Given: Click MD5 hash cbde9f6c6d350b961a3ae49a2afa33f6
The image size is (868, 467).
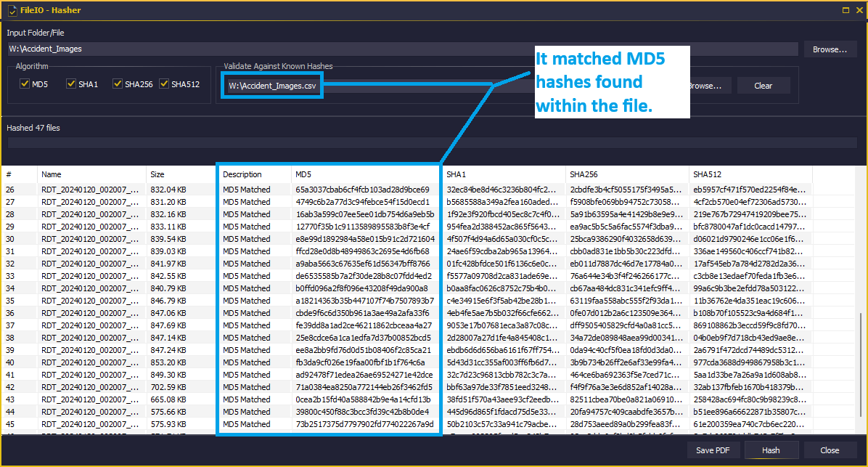Looking at the screenshot, I should tap(363, 313).
